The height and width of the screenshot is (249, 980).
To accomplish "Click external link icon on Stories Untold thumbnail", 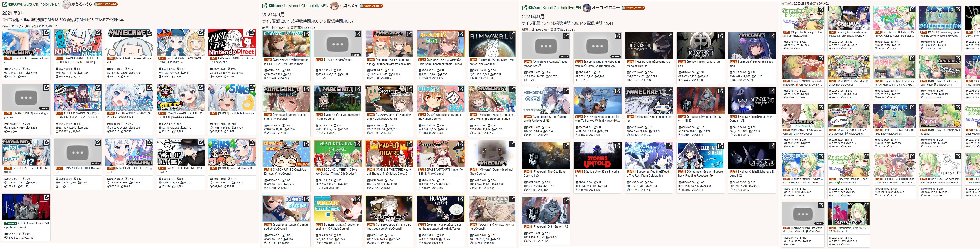I will click(617, 146).
